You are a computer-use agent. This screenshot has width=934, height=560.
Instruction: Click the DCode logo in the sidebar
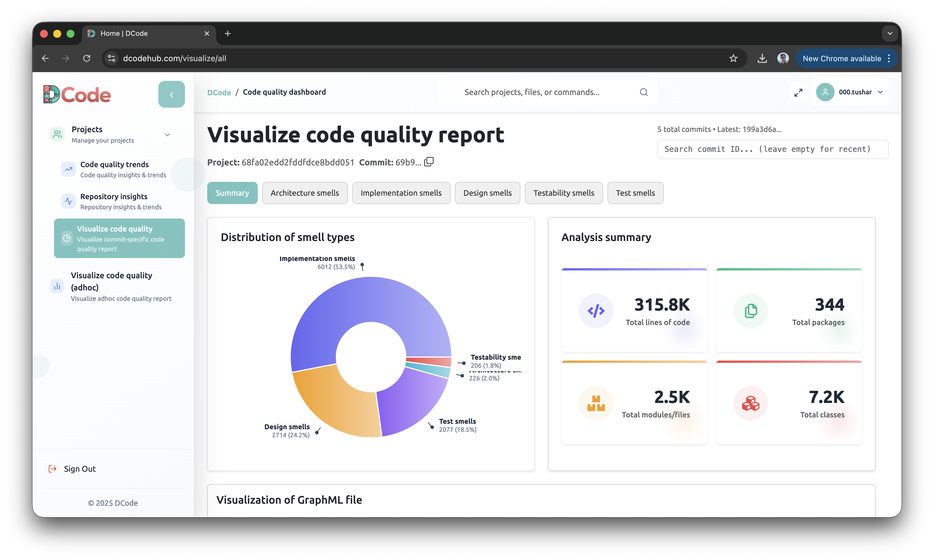77,94
